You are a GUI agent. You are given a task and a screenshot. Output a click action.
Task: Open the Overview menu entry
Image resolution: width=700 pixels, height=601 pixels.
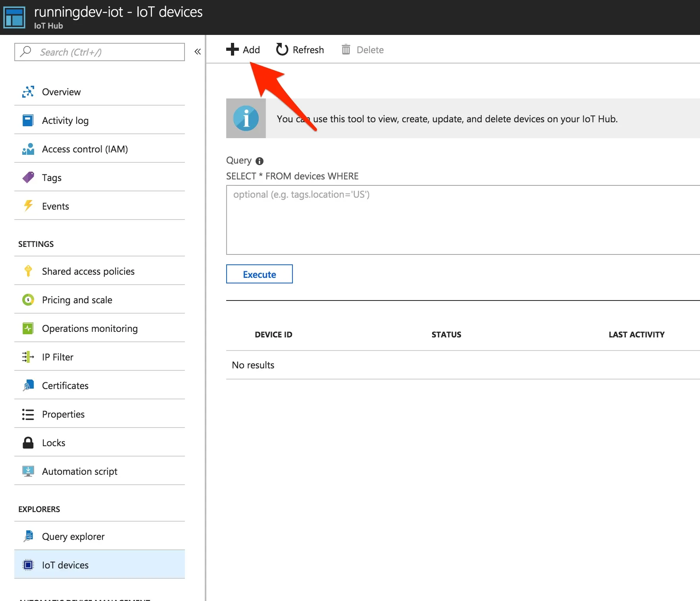[100, 92]
